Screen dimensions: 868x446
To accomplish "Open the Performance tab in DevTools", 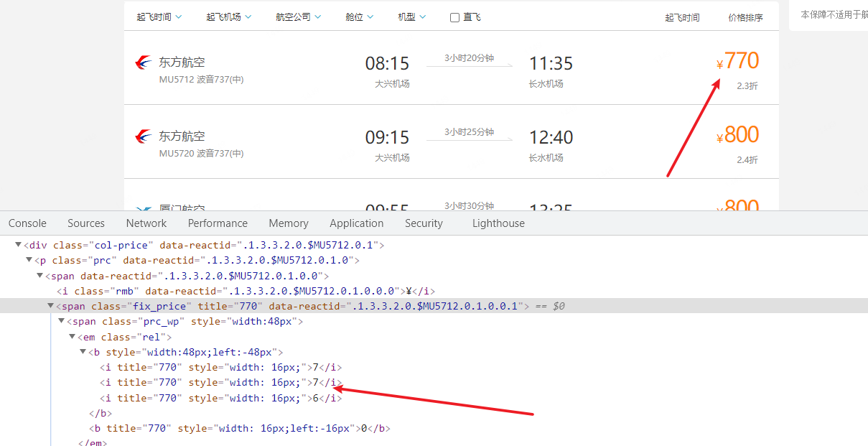I will (218, 223).
